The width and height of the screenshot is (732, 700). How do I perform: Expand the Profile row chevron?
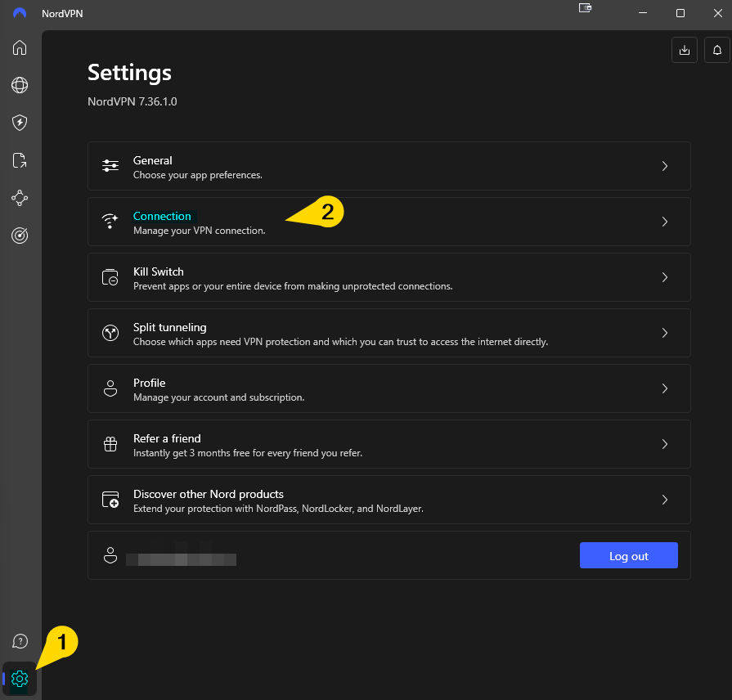point(665,388)
